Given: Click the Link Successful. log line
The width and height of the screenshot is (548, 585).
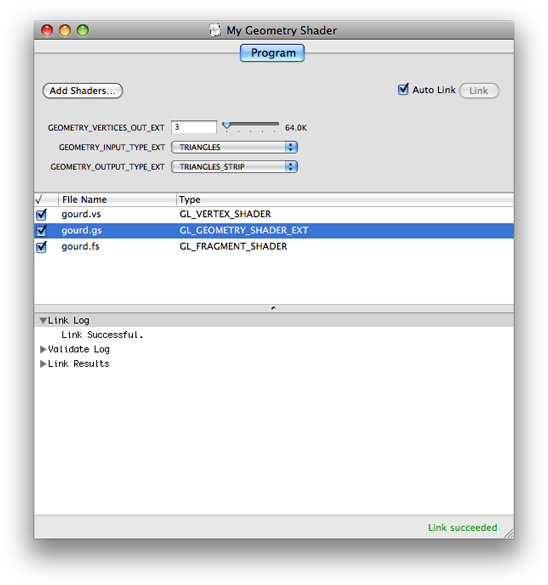Looking at the screenshot, I should 102,335.
